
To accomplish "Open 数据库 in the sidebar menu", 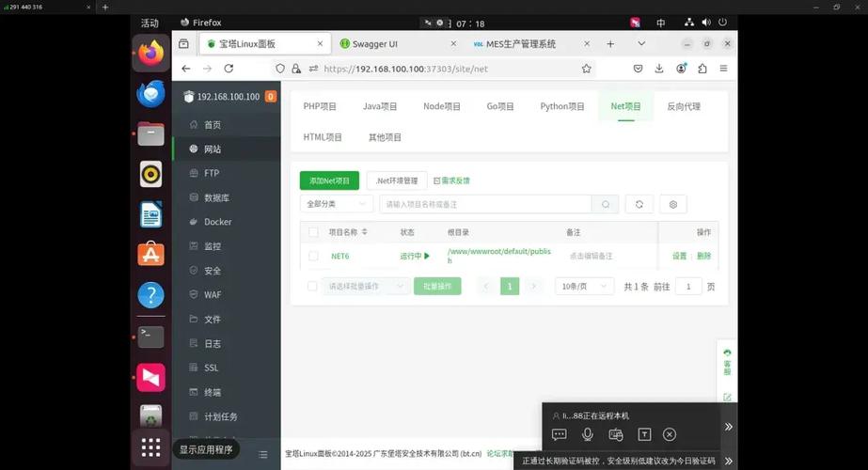I will [x=227, y=197].
